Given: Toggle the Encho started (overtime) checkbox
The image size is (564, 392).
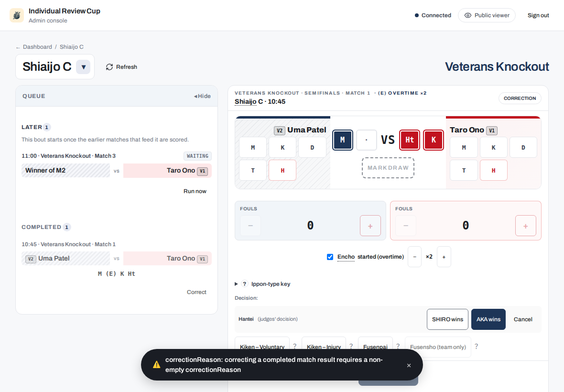Looking at the screenshot, I should coord(330,257).
